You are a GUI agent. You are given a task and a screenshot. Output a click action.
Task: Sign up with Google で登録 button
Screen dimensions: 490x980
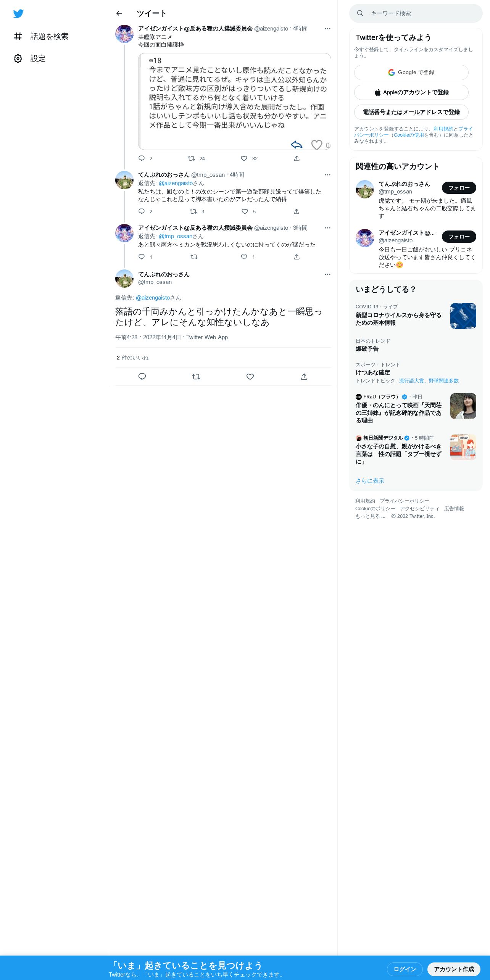point(411,73)
